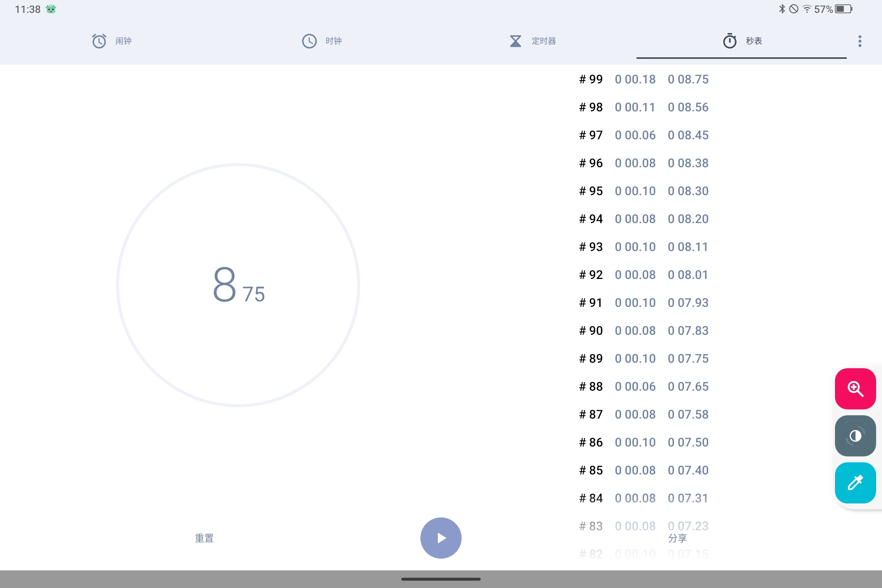The width and height of the screenshot is (882, 588).
Task: Tap the cyan eyedropper color picker button
Action: coord(855,483)
